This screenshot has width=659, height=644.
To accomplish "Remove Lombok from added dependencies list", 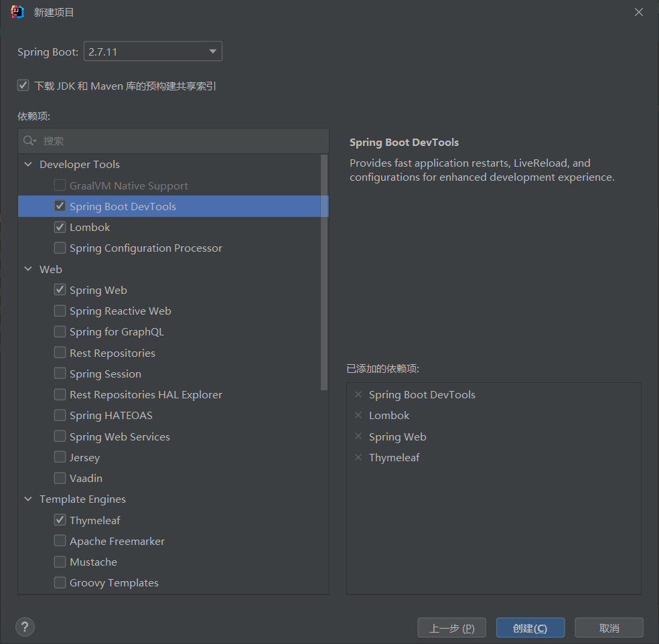I will (358, 416).
